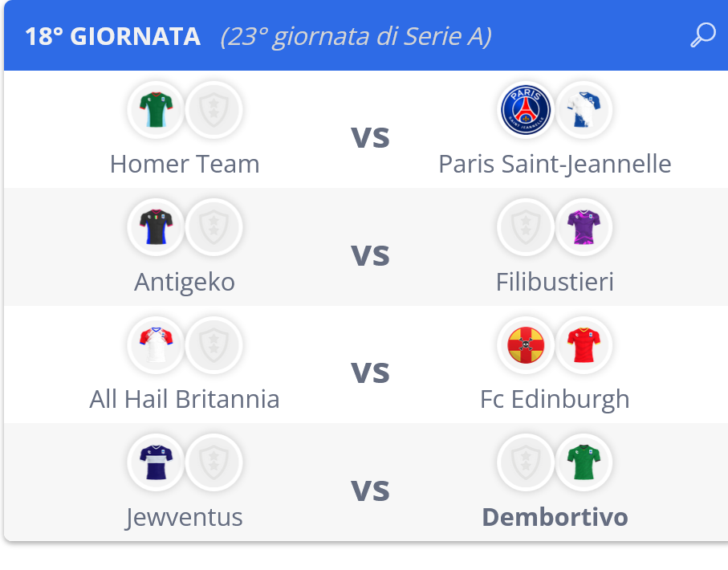
Task: Click Fc Edinburgh skull cross crest
Action: click(526, 345)
